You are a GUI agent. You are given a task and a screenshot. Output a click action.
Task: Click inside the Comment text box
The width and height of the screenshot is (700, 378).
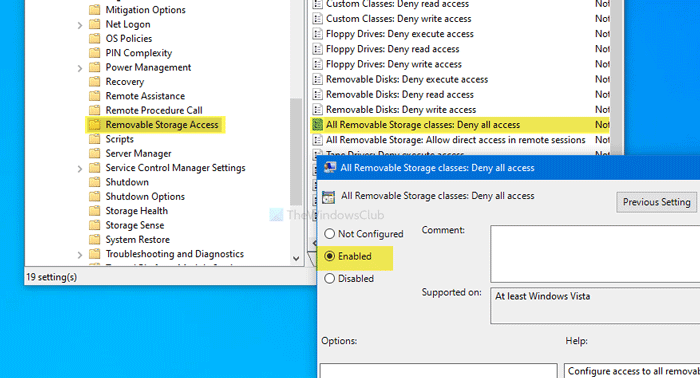click(595, 253)
